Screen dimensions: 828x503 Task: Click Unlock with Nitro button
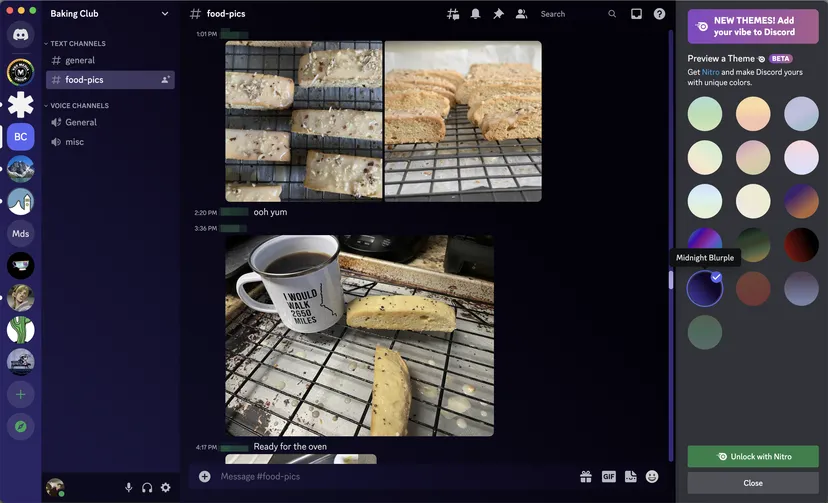[753, 457]
